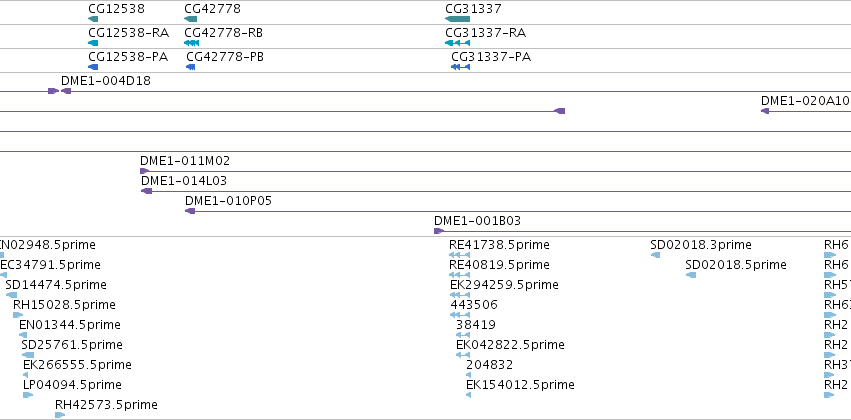The width and height of the screenshot is (851, 420).
Task: Open the CG31337-PA protein label
Action: coord(491,56)
